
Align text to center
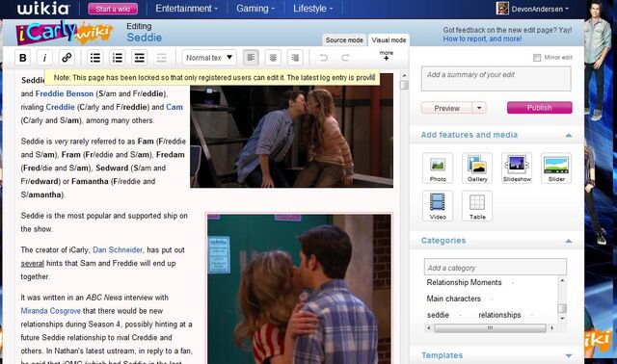click(273, 58)
